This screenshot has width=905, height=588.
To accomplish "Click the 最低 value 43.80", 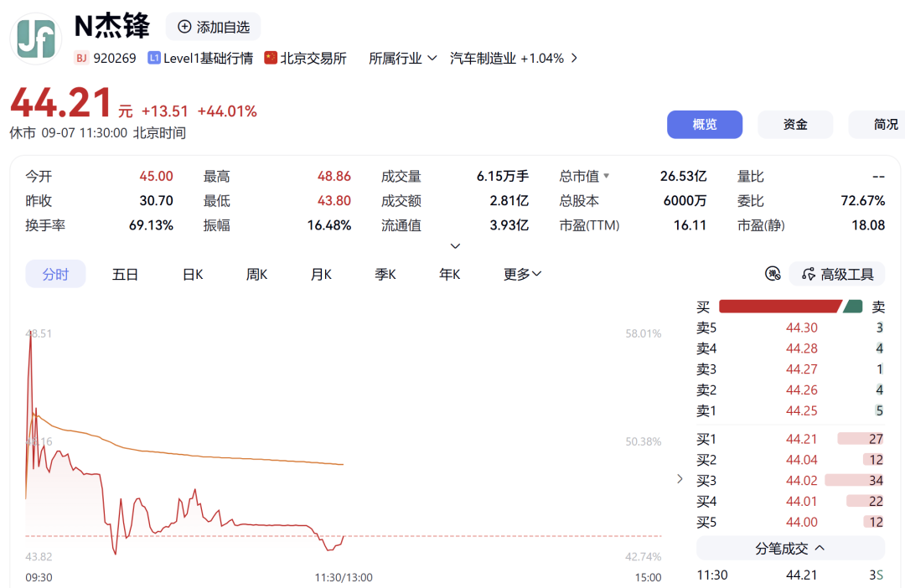I will point(334,201).
